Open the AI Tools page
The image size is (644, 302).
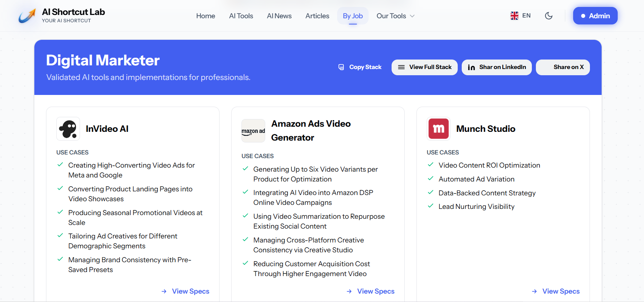click(x=241, y=16)
